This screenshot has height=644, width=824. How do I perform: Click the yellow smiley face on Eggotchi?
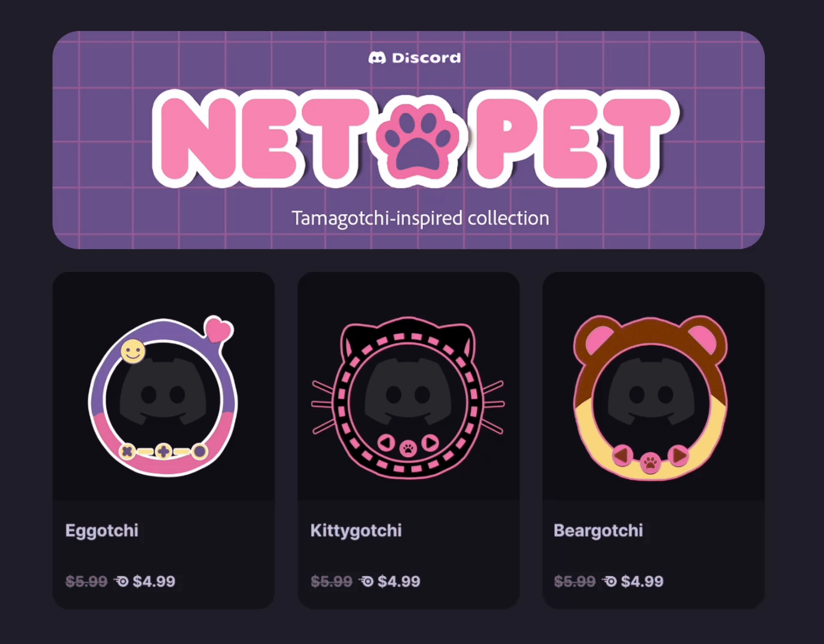(x=133, y=351)
